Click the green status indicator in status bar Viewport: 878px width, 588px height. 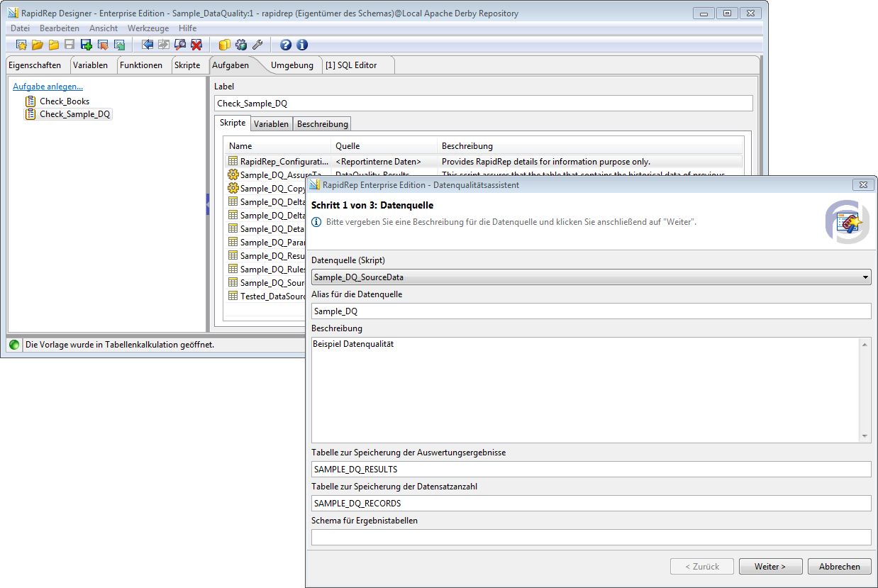pos(14,345)
